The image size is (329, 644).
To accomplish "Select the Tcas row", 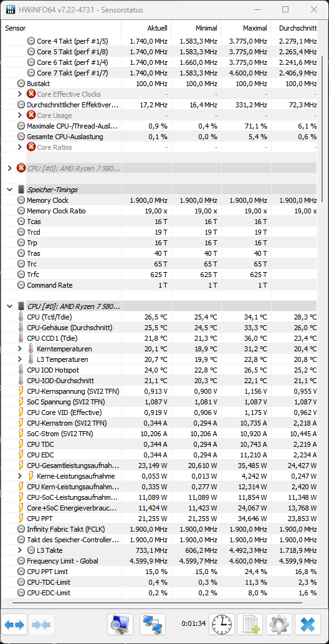I will (159, 222).
